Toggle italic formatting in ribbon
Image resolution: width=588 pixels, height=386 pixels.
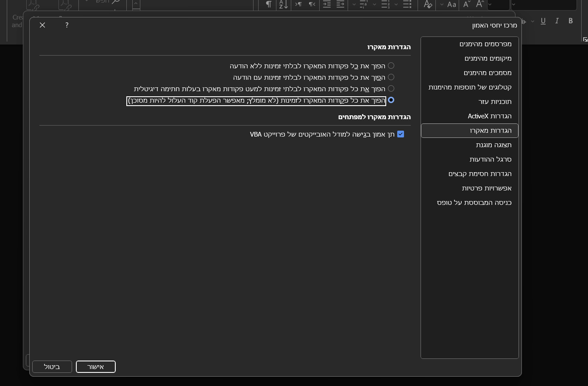click(x=557, y=21)
